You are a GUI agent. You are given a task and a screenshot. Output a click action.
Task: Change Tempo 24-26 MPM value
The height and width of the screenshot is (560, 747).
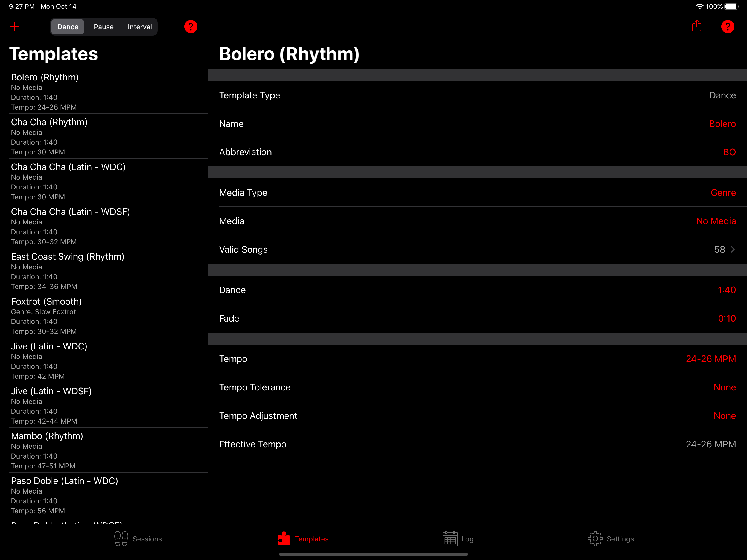point(711,359)
